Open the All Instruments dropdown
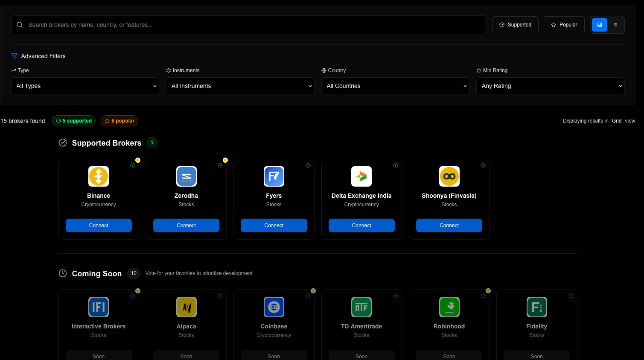The height and width of the screenshot is (360, 644). point(240,86)
